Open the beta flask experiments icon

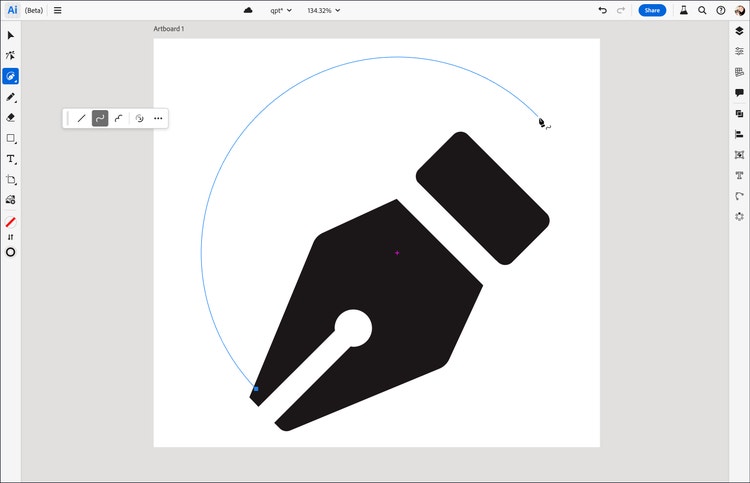pos(684,10)
